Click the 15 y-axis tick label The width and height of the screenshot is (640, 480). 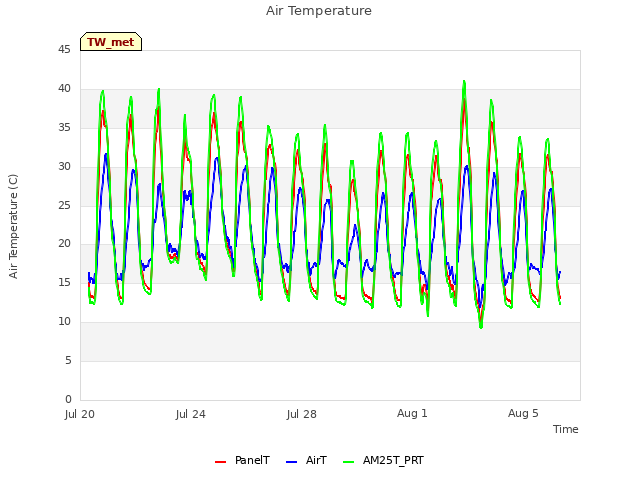coord(64,282)
